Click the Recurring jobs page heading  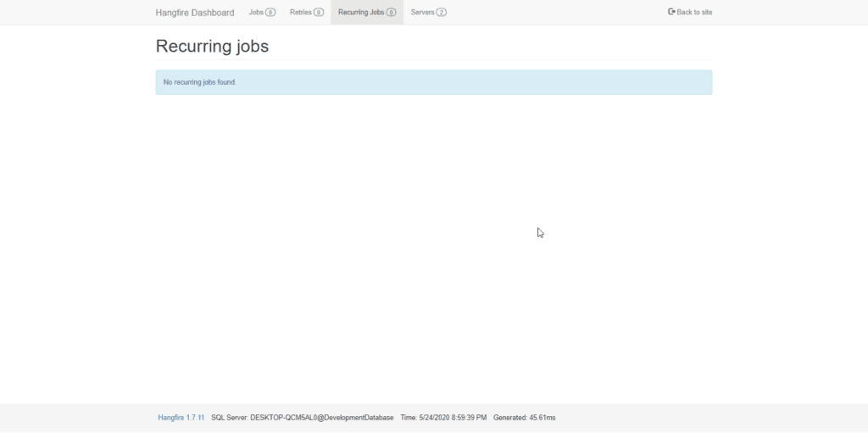(x=212, y=46)
